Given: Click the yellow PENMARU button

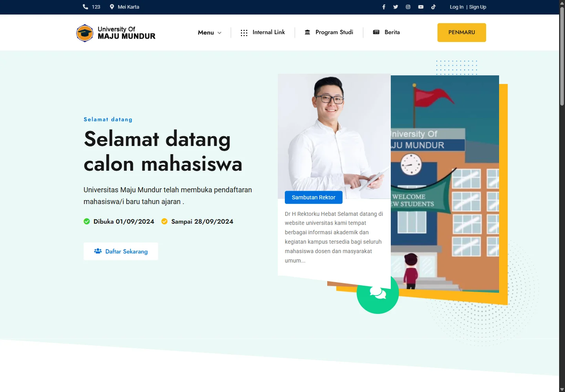Looking at the screenshot, I should click(x=462, y=33).
